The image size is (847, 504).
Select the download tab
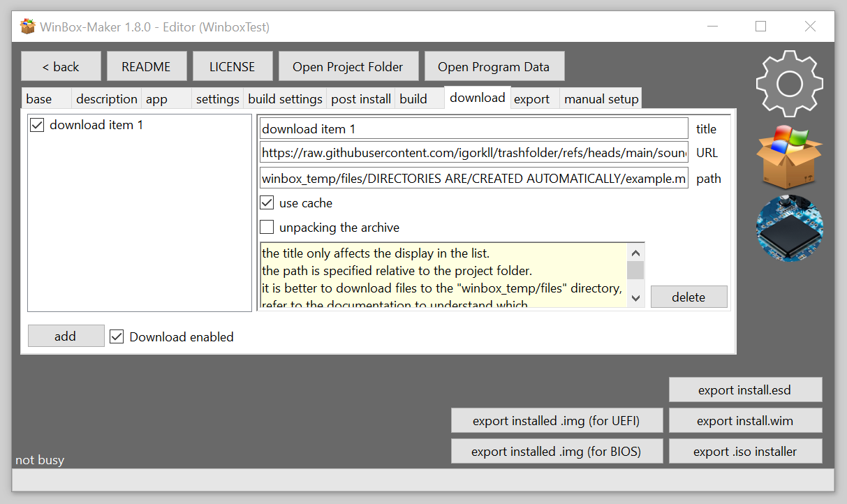(x=478, y=97)
